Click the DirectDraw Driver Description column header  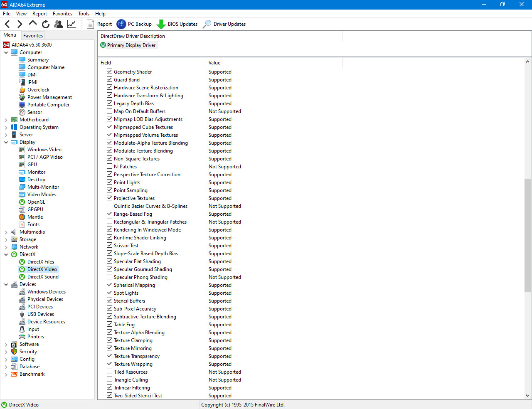pos(220,36)
